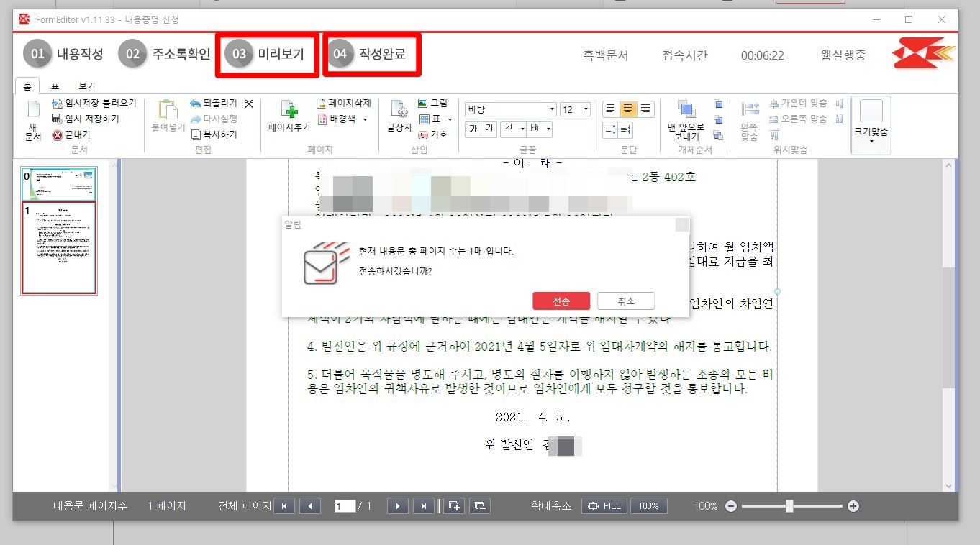
Task: Click the 웹실행중 status text
Action: [843, 55]
